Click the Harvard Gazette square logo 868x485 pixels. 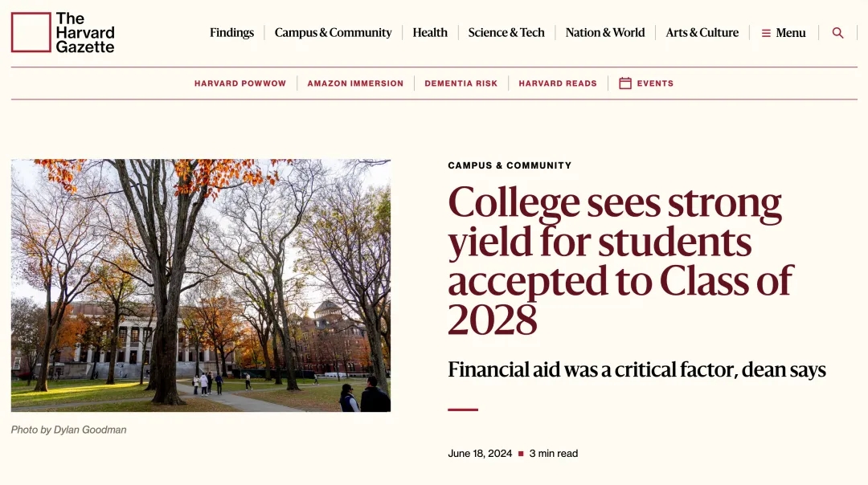[x=31, y=33]
